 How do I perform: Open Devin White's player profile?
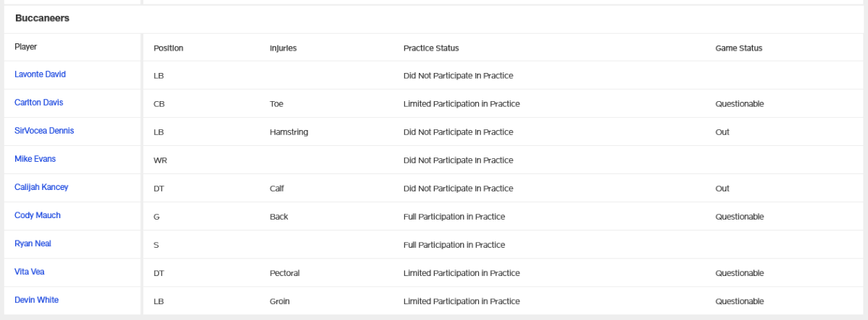pos(36,300)
